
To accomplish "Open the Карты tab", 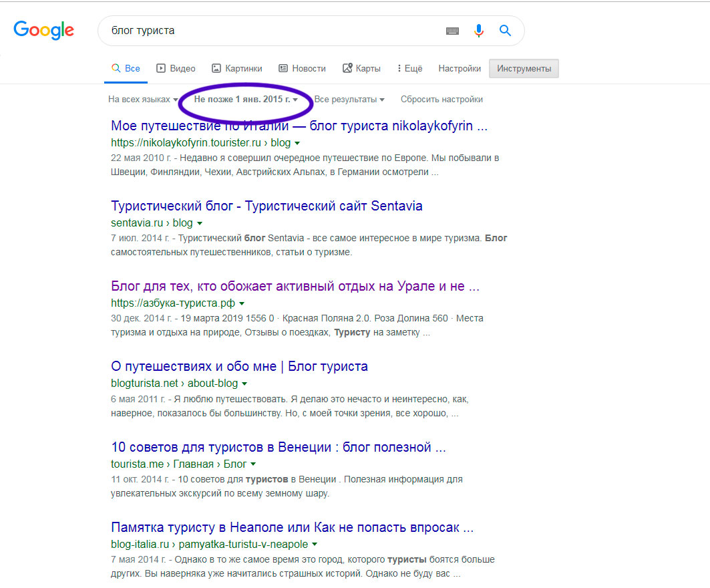I will 361,68.
